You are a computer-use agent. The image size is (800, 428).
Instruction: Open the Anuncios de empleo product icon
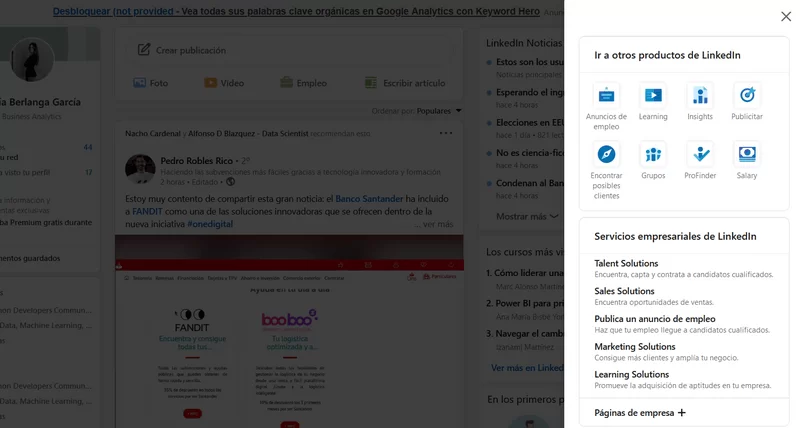pos(606,95)
